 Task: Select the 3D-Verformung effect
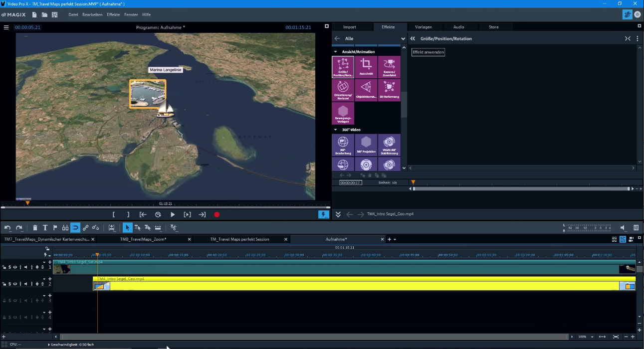390,89
